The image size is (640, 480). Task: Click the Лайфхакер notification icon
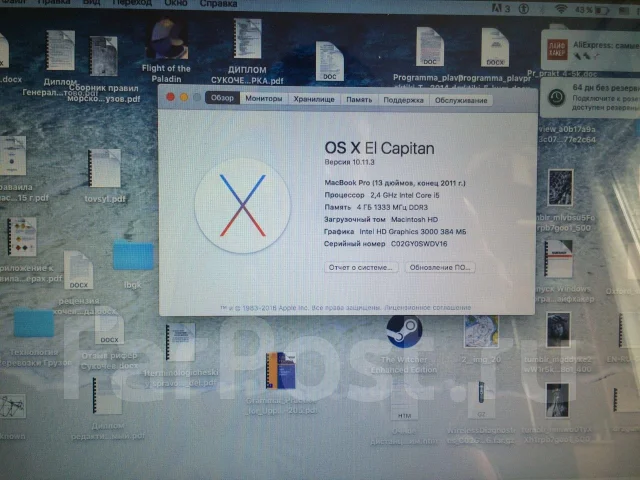[x=557, y=49]
